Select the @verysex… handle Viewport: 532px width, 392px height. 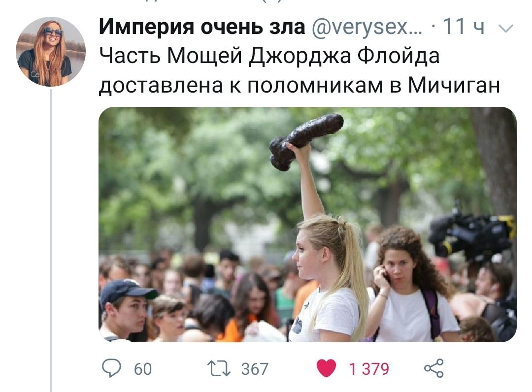point(367,27)
